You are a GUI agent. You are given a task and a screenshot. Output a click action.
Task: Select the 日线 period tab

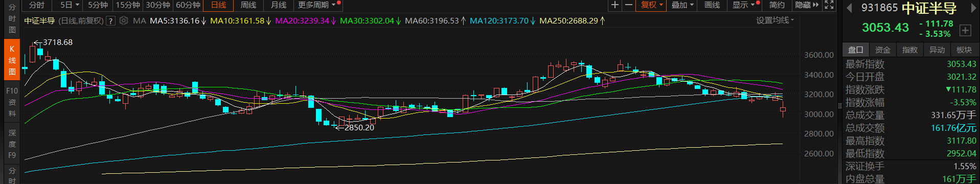point(218,5)
